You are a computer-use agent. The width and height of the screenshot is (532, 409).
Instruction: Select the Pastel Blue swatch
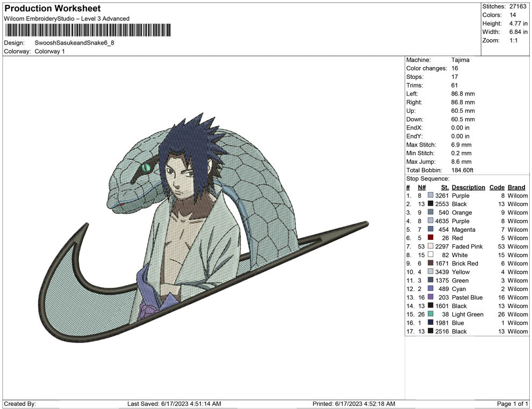tap(430, 297)
